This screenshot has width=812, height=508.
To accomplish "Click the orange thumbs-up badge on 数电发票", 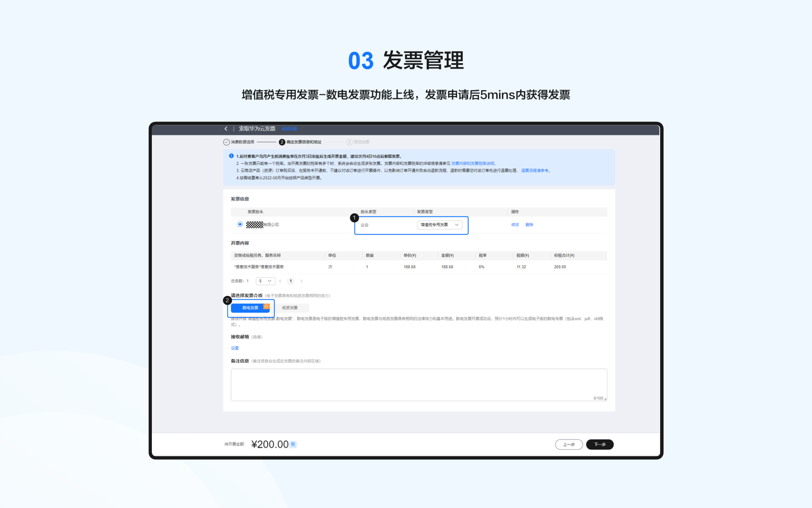I will pyautogui.click(x=266, y=306).
